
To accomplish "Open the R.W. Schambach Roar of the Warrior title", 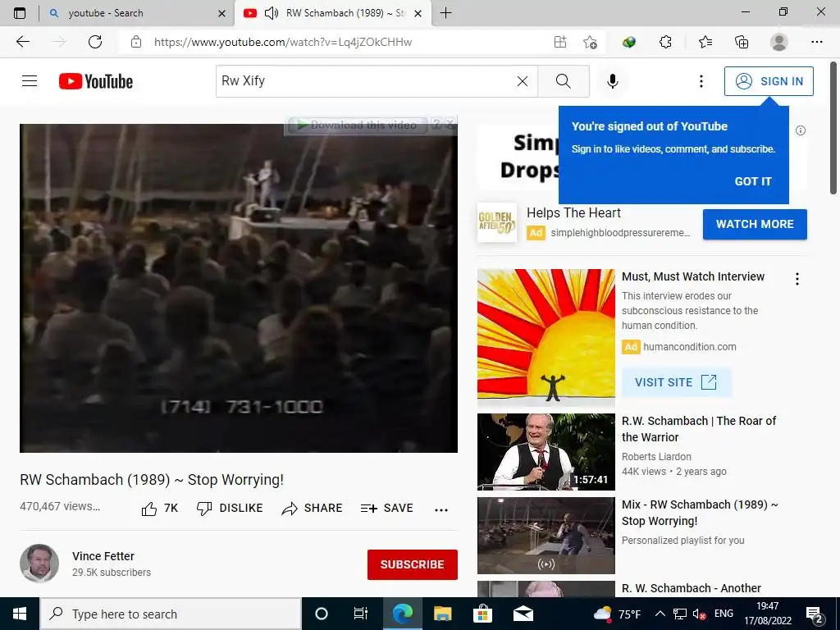I will click(699, 429).
